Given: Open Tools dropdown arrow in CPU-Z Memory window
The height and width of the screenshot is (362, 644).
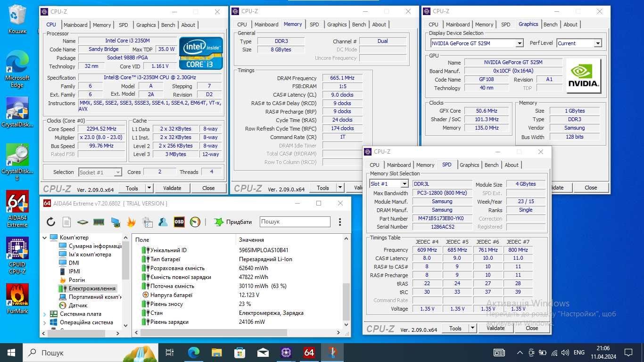Looking at the screenshot, I should [340, 188].
